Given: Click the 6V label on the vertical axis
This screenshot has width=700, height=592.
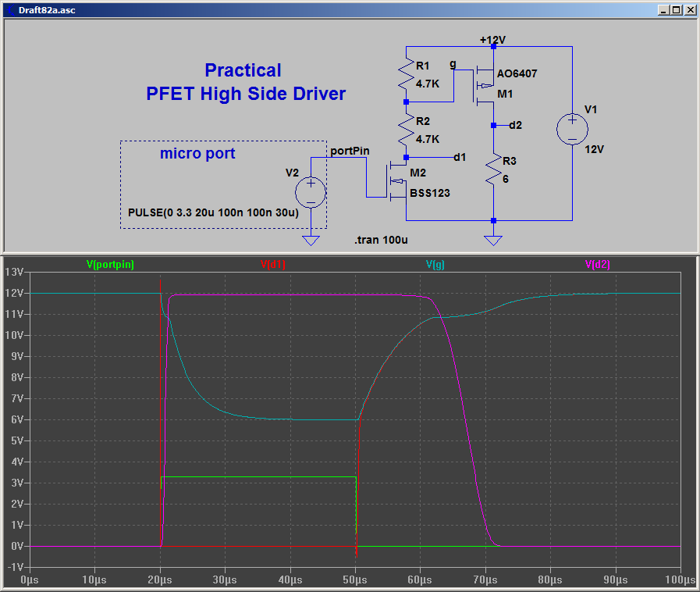Looking at the screenshot, I should coord(17,419).
